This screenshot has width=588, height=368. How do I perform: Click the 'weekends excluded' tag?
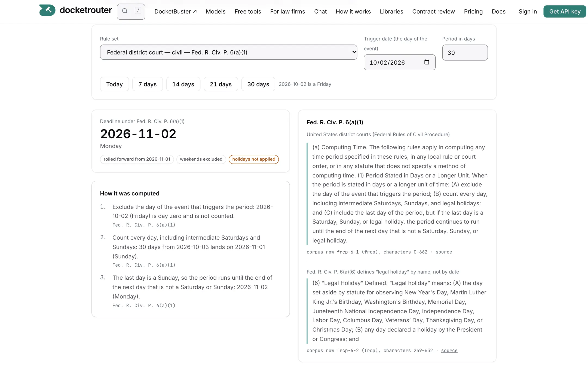click(x=201, y=159)
